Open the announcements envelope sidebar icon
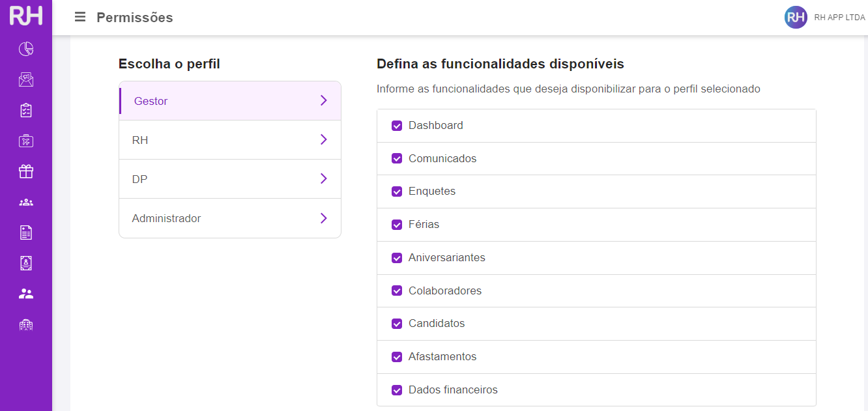 coord(26,79)
